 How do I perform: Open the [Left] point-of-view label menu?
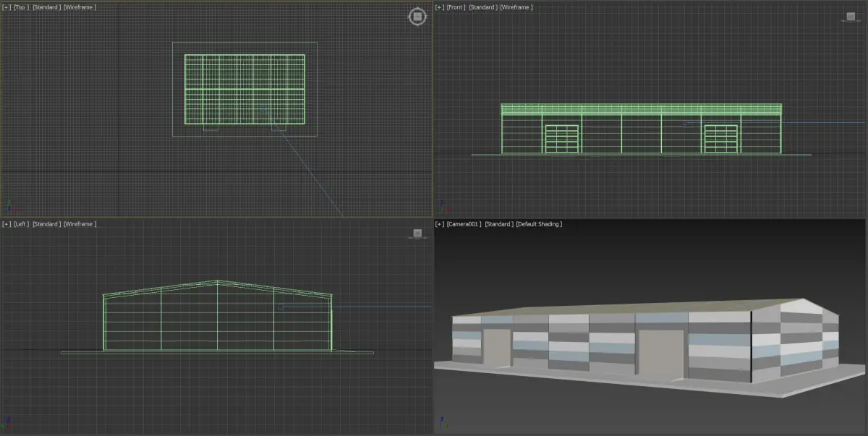[x=21, y=224]
